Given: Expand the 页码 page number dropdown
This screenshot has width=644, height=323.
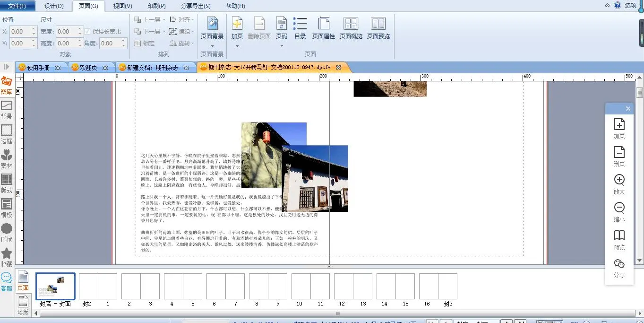Looking at the screenshot, I should point(282,46).
